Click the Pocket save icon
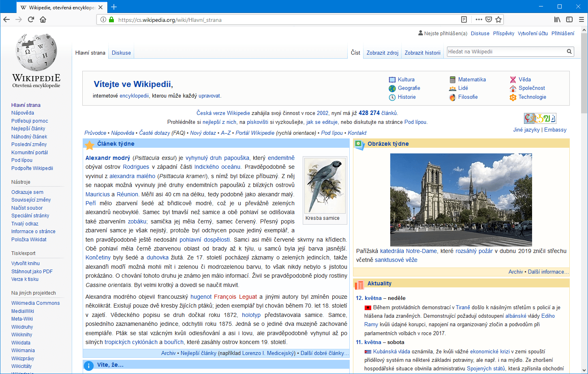The width and height of the screenshot is (588, 374). point(489,19)
